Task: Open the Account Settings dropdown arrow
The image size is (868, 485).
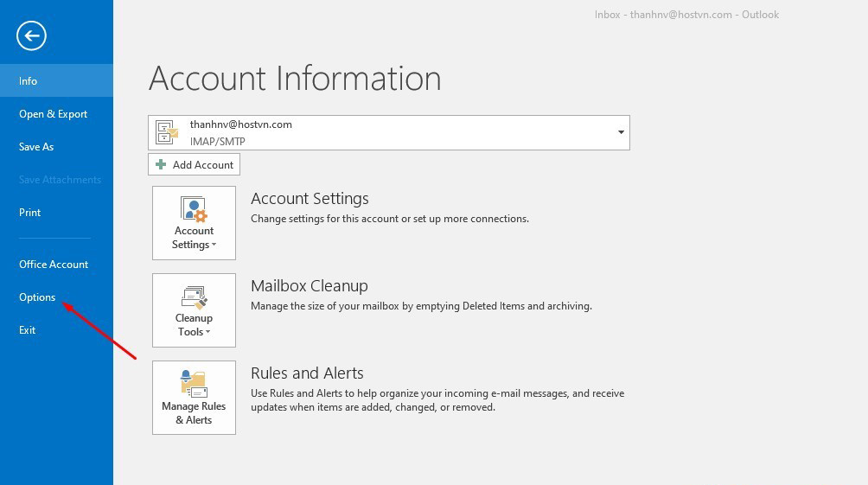Action: [x=214, y=246]
